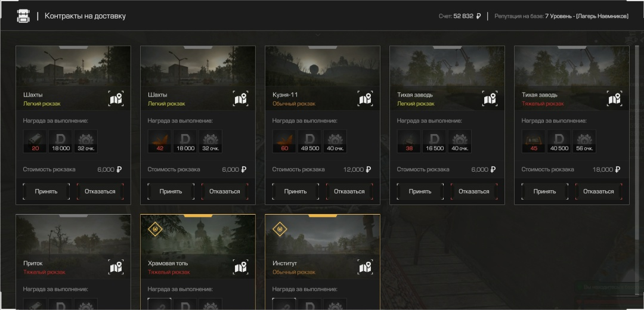Click the backpack icon in header
Image resolution: width=644 pixels, height=310 pixels.
[x=23, y=16]
